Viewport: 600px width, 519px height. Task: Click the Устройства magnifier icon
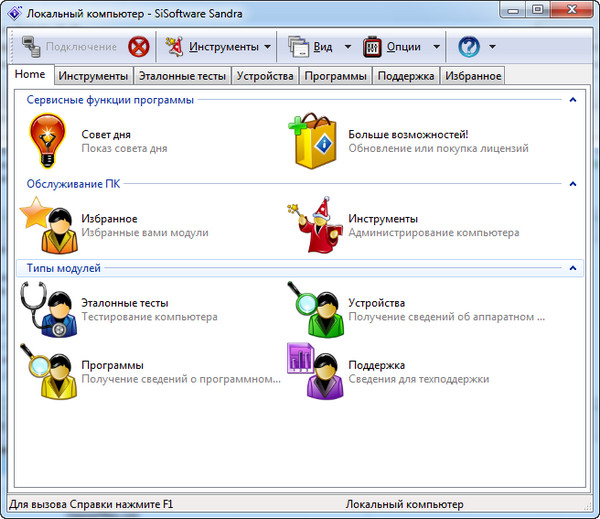(x=314, y=309)
